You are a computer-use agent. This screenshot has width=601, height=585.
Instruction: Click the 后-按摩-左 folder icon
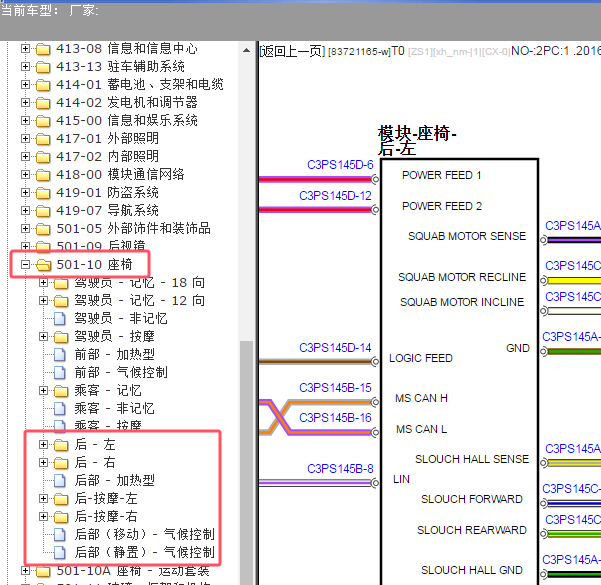click(61, 499)
